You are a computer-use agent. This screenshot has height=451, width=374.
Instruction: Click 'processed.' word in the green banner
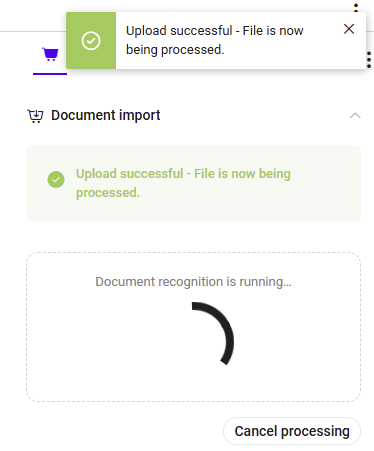(108, 193)
